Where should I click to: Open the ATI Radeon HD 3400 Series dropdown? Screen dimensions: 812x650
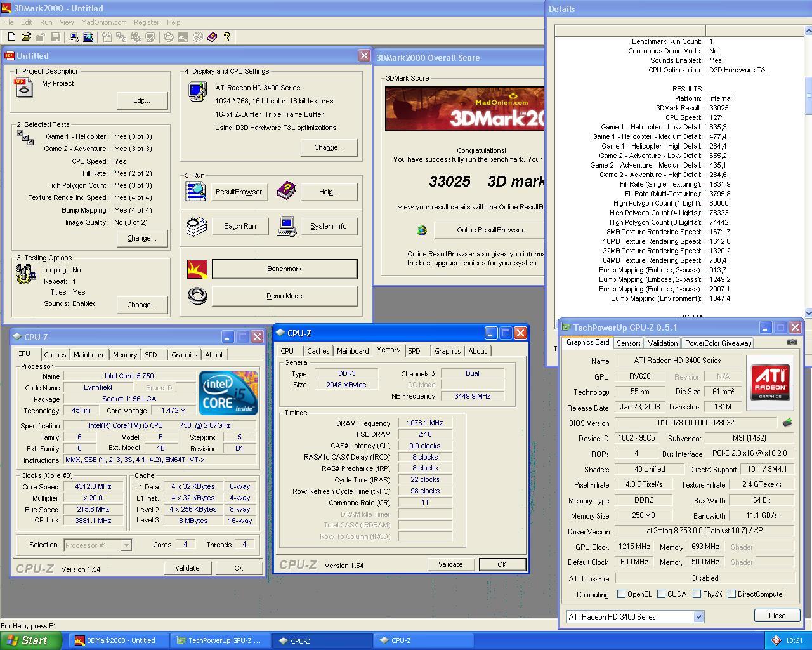698,616
